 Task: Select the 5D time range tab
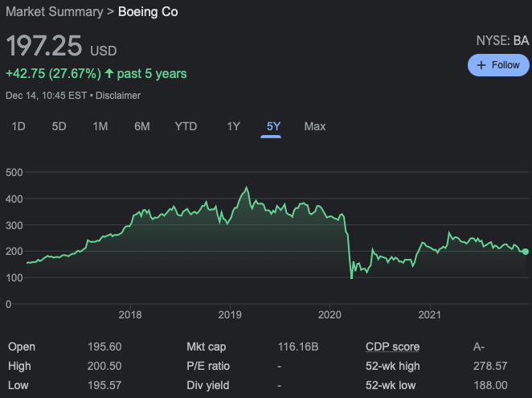(x=59, y=126)
